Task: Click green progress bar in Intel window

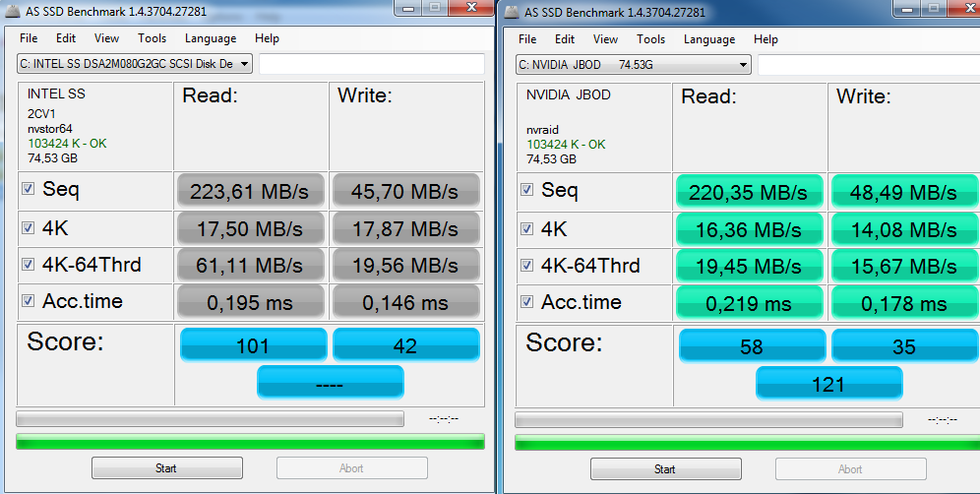Action: click(250, 442)
